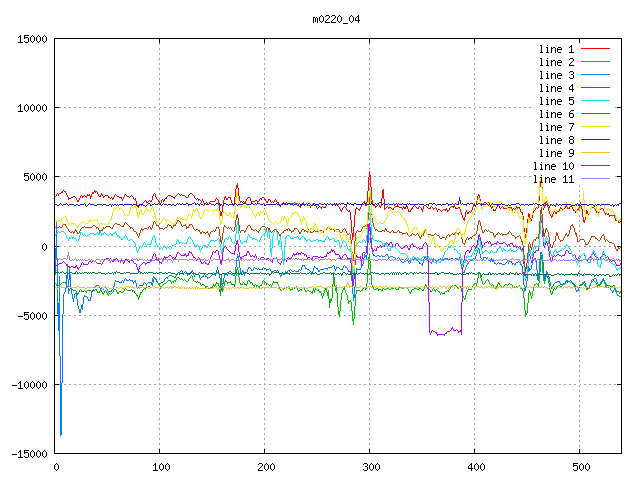Click the blue line 3 legend swatch
640x480 pixels.
point(595,75)
